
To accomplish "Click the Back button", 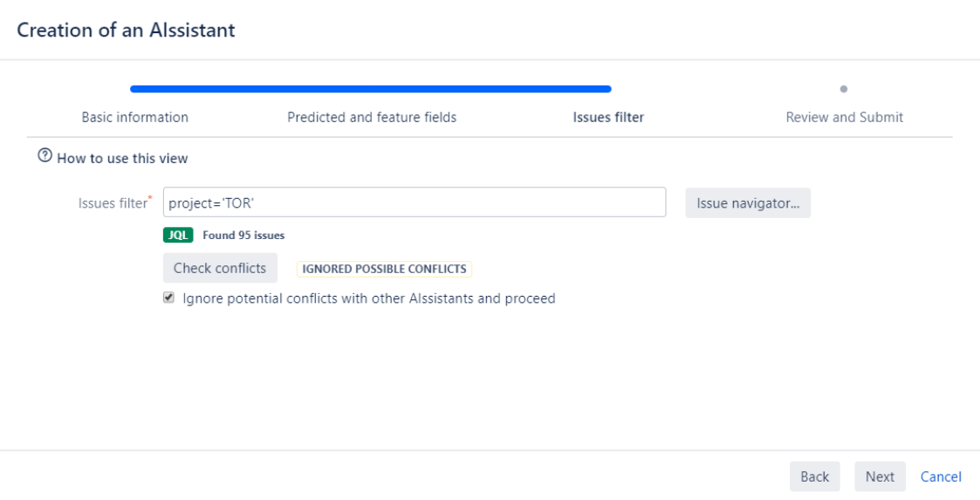I will click(814, 476).
